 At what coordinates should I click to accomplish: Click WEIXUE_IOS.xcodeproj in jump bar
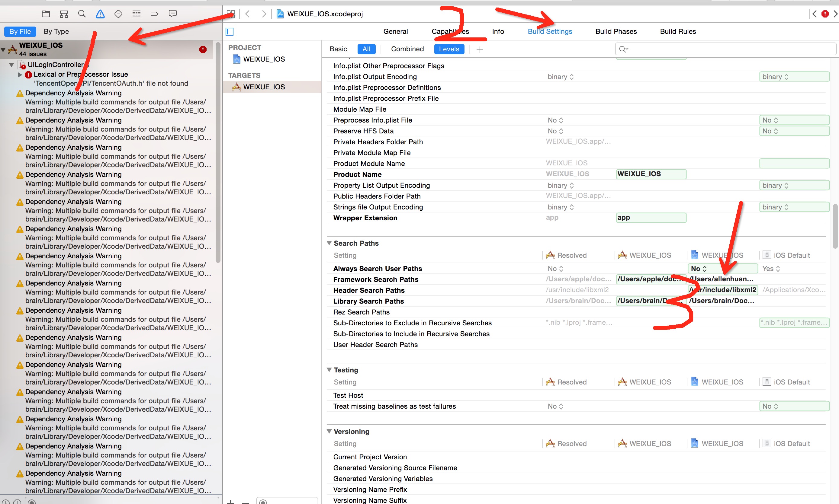(x=325, y=14)
